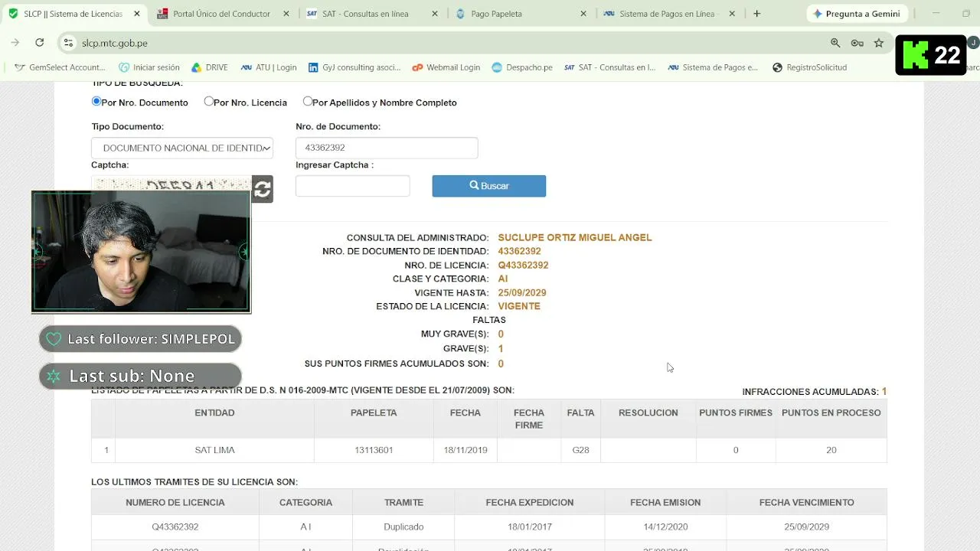This screenshot has width=980, height=551.
Task: Click the address bar URL slcp.mtc.gob.pe
Action: [x=115, y=43]
